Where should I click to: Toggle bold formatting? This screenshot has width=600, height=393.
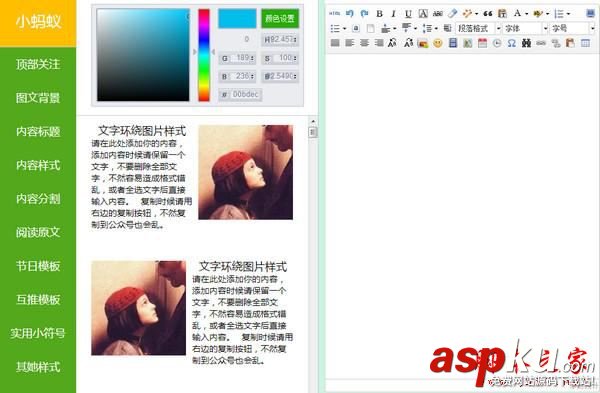379,13
